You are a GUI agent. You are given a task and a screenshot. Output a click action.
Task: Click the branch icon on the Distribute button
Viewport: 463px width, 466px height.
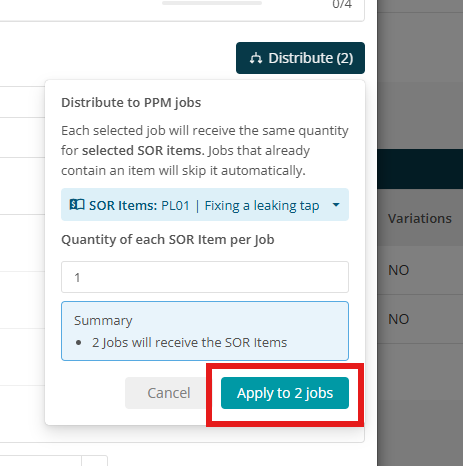pyautogui.click(x=256, y=58)
